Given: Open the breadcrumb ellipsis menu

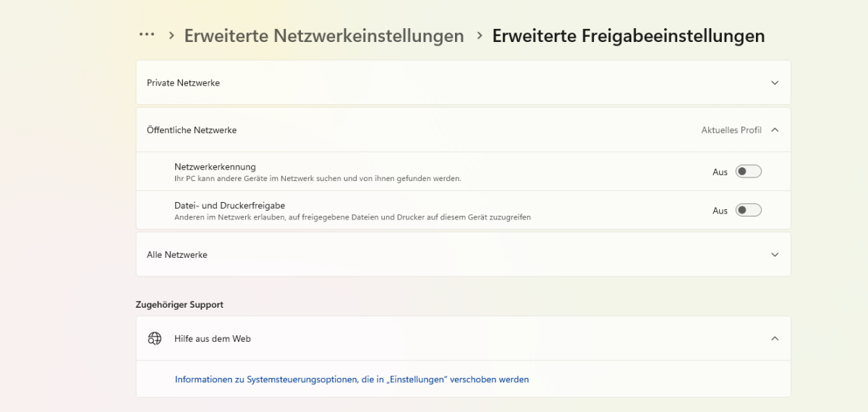Looking at the screenshot, I should 147,35.
